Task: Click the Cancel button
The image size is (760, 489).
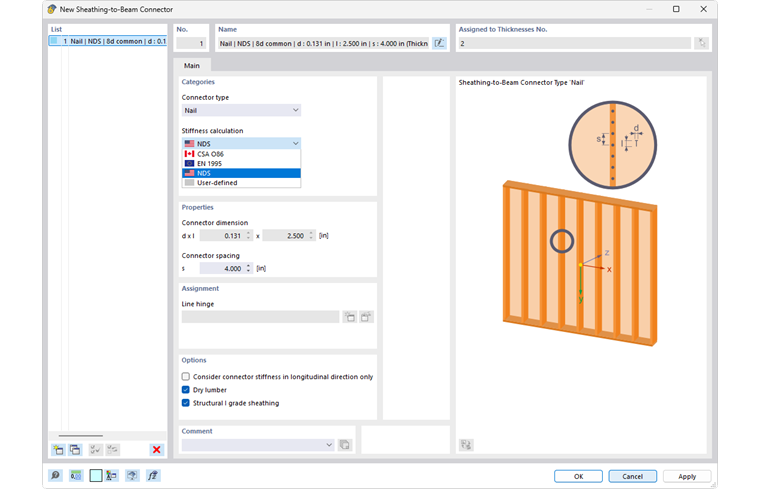Action: pos(633,476)
